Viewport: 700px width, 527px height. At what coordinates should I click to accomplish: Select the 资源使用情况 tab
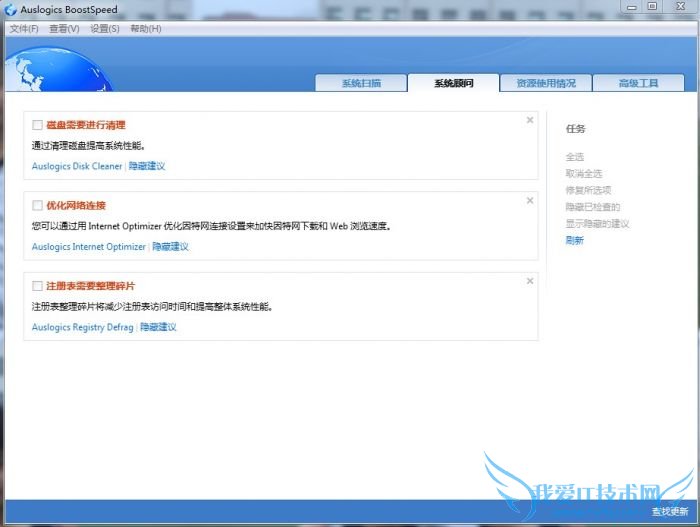click(545, 83)
